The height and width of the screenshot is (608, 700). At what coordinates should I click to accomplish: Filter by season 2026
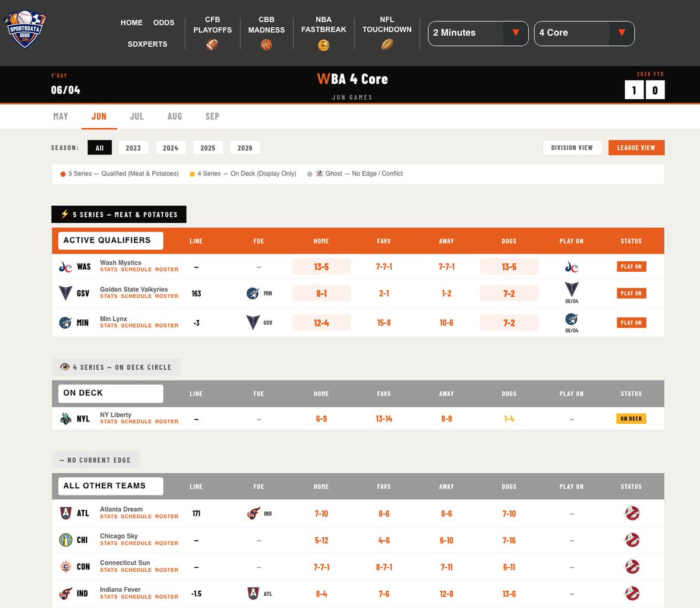[246, 148]
